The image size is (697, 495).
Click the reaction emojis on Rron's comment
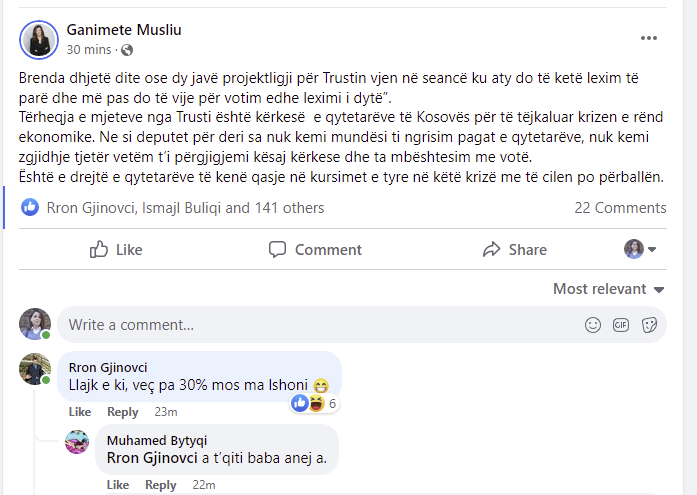coord(308,403)
